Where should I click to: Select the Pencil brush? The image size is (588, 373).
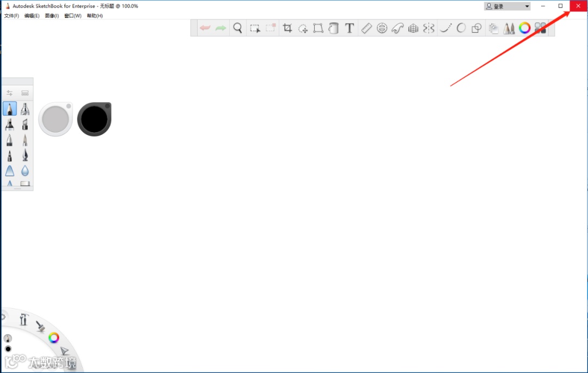tap(10, 109)
